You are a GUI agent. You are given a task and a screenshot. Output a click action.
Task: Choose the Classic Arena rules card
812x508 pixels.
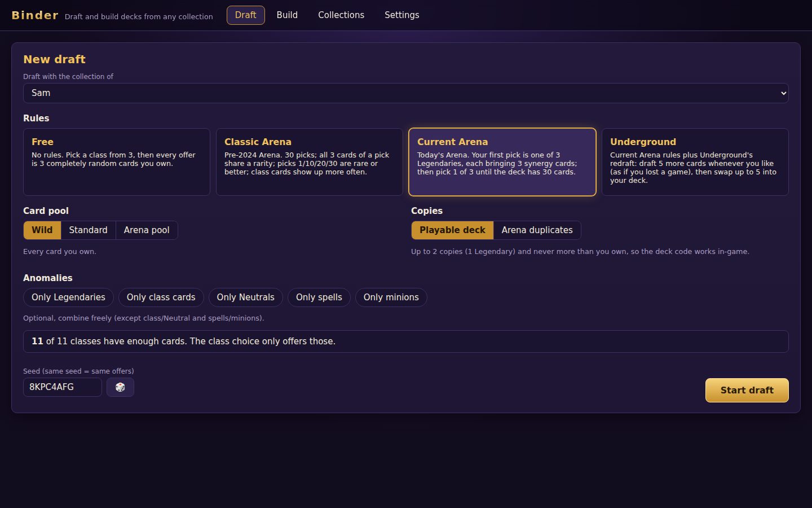[x=310, y=162]
